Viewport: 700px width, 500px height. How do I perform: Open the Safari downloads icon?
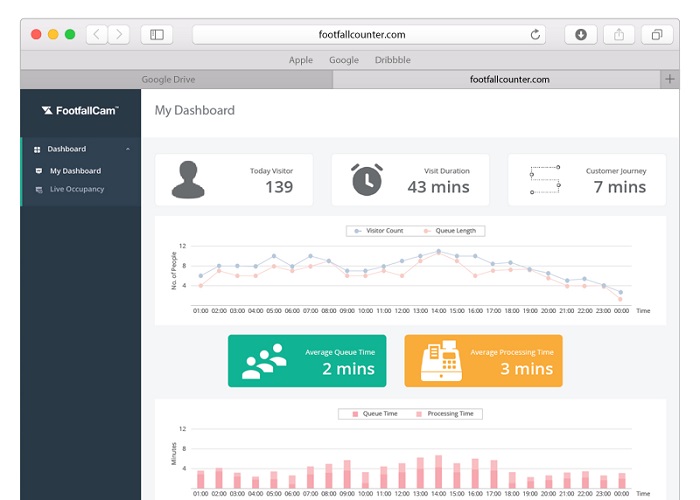581,34
